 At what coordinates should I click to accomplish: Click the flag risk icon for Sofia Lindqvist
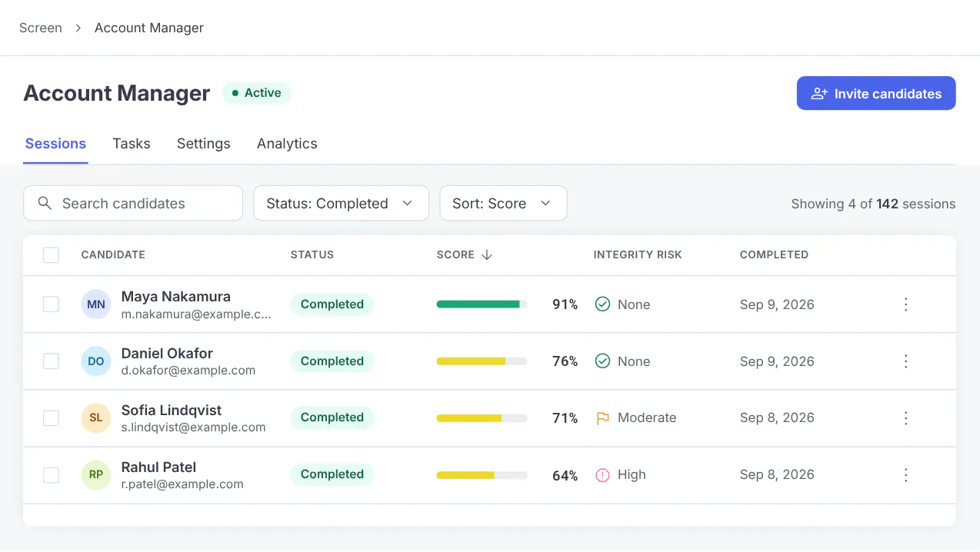click(603, 418)
